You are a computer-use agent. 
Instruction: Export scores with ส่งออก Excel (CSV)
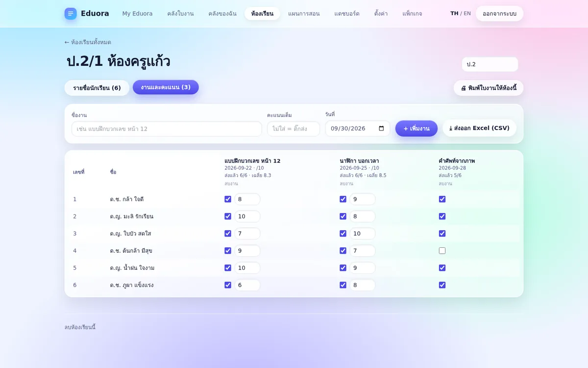coord(479,128)
